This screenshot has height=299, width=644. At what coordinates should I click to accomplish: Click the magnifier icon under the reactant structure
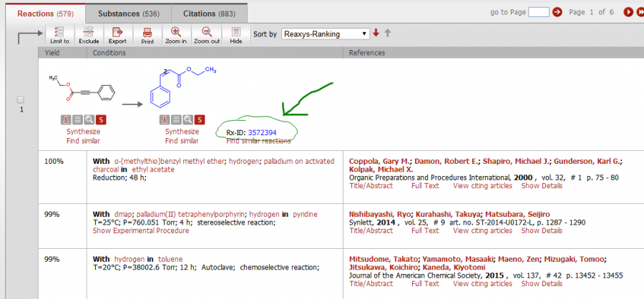(x=89, y=119)
